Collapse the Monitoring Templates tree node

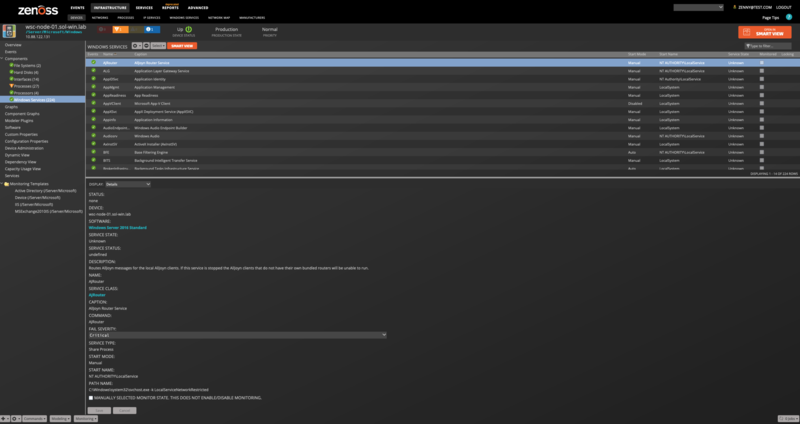click(x=2, y=184)
